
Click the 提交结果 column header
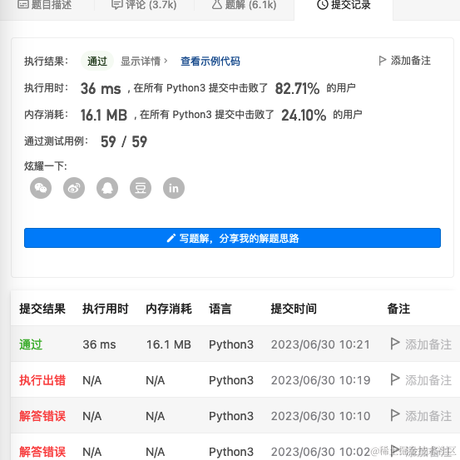pyautogui.click(x=42, y=309)
